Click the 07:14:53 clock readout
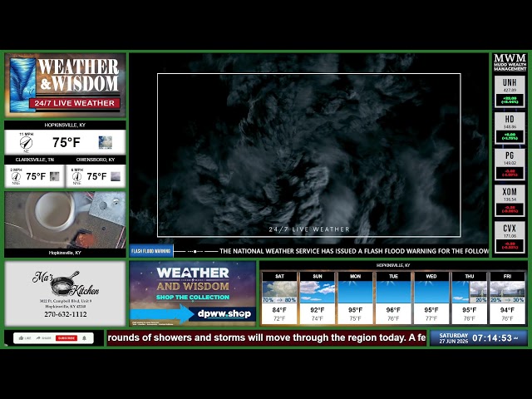This screenshot has width=532, height=399. 492,338
